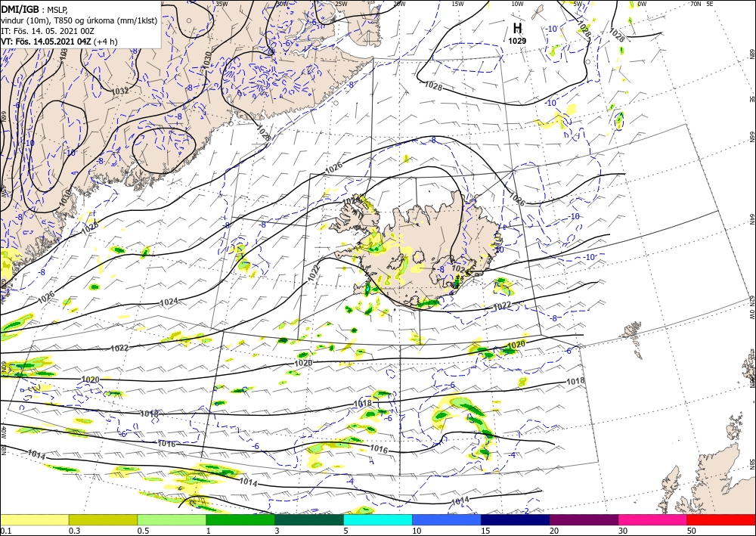
Task: Click the 'DMI/IGB' title text
Action: [x=20, y=8]
